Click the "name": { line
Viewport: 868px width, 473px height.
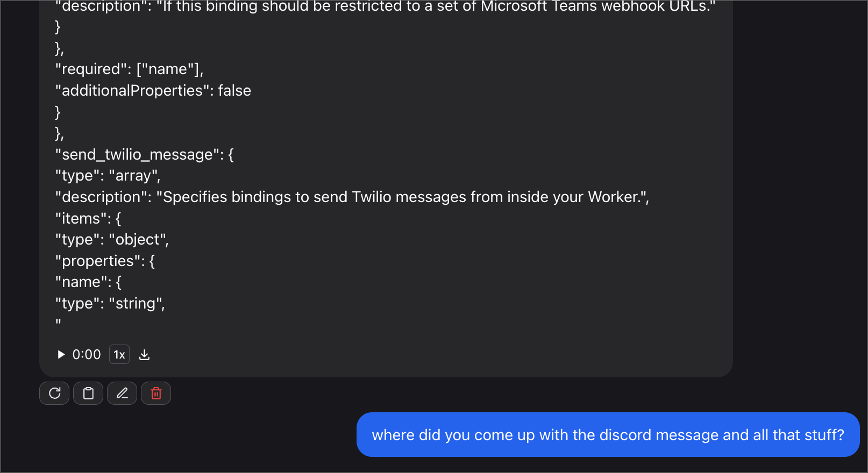pyautogui.click(x=88, y=282)
